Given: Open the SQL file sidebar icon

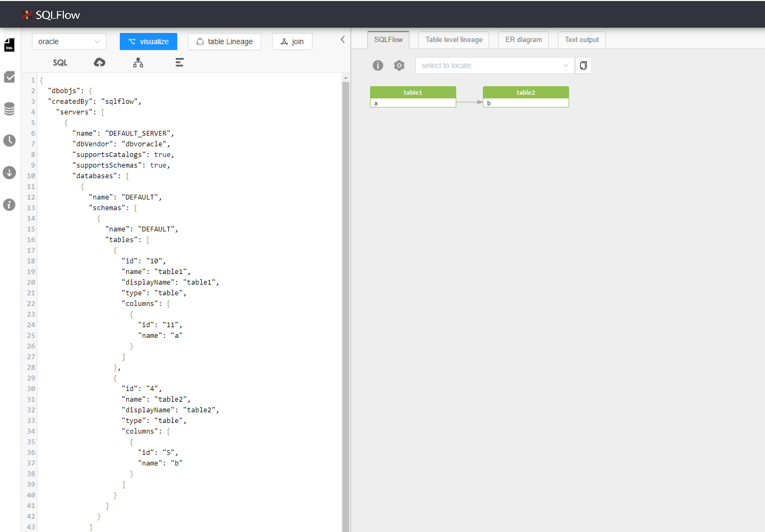Looking at the screenshot, I should 9,45.
